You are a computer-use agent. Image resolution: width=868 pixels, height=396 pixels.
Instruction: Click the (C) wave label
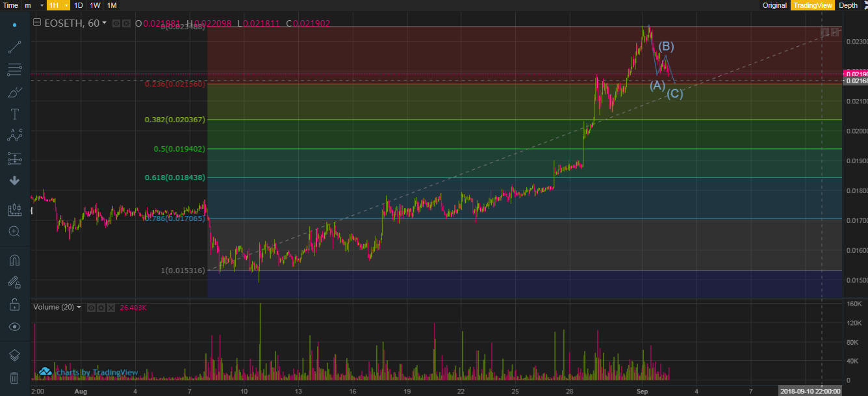674,94
